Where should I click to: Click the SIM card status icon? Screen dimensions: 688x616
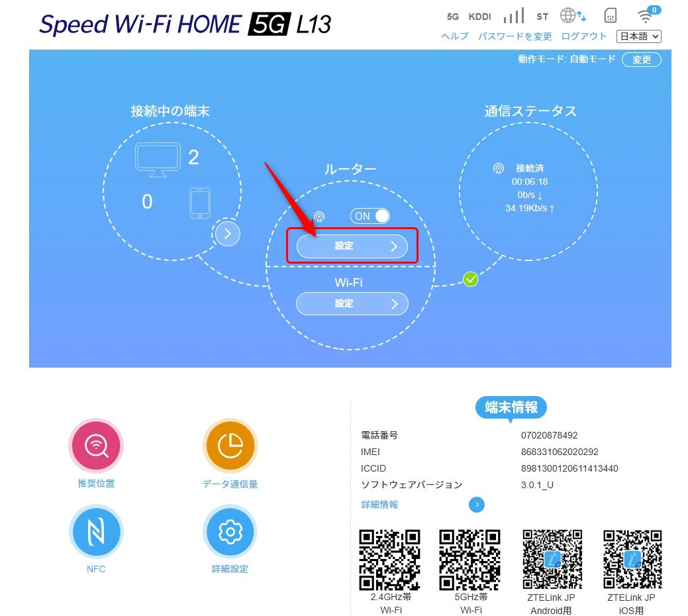(611, 15)
